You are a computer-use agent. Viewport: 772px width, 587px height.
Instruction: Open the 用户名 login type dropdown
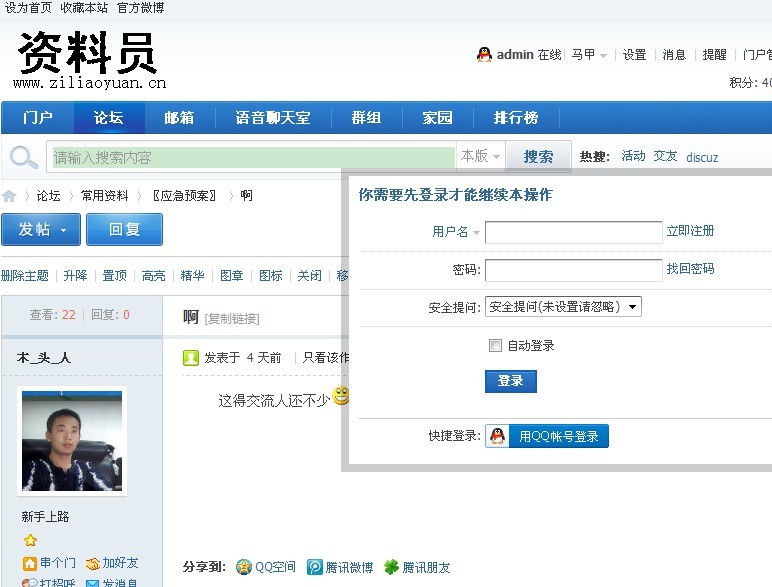point(476,232)
